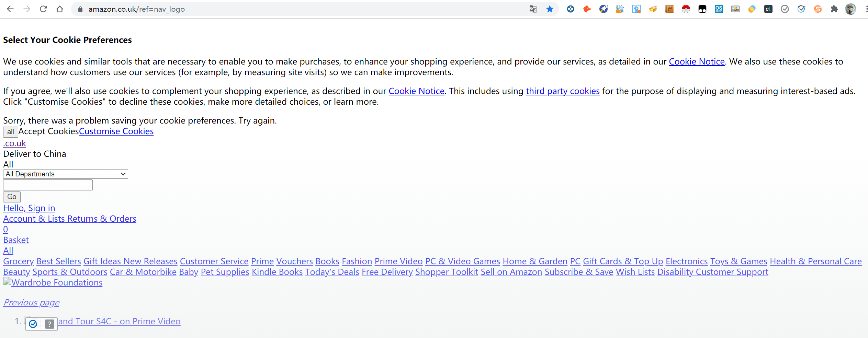Click the 'all' Accept Cookies button
The width and height of the screenshot is (868, 338).
coord(11,132)
